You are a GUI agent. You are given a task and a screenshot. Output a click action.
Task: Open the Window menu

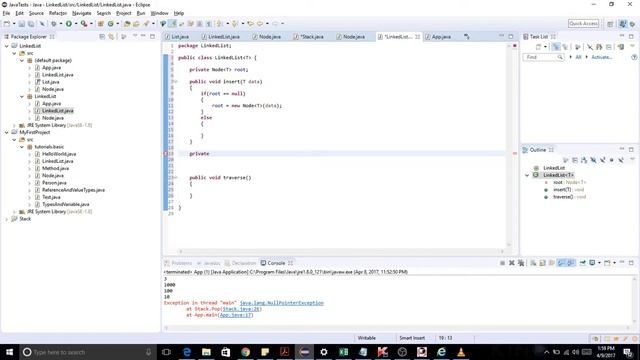pyautogui.click(x=159, y=13)
